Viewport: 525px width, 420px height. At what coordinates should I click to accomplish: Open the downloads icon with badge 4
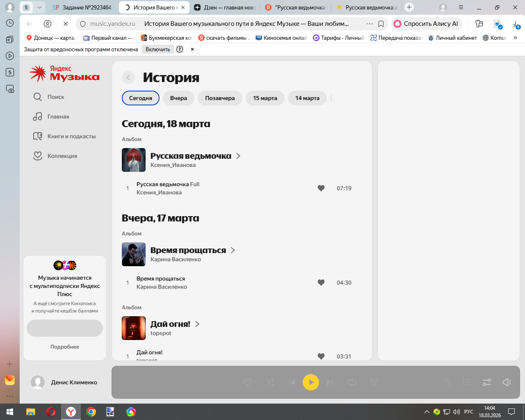516,24
